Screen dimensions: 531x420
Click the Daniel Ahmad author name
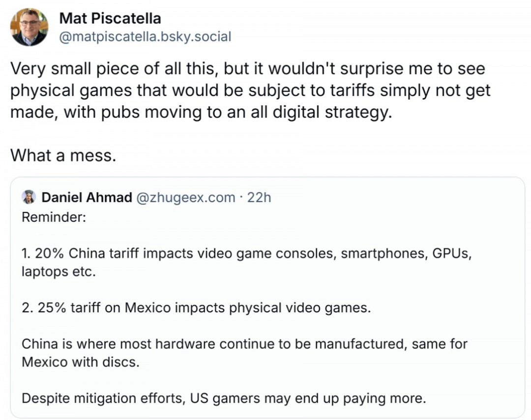click(x=87, y=197)
